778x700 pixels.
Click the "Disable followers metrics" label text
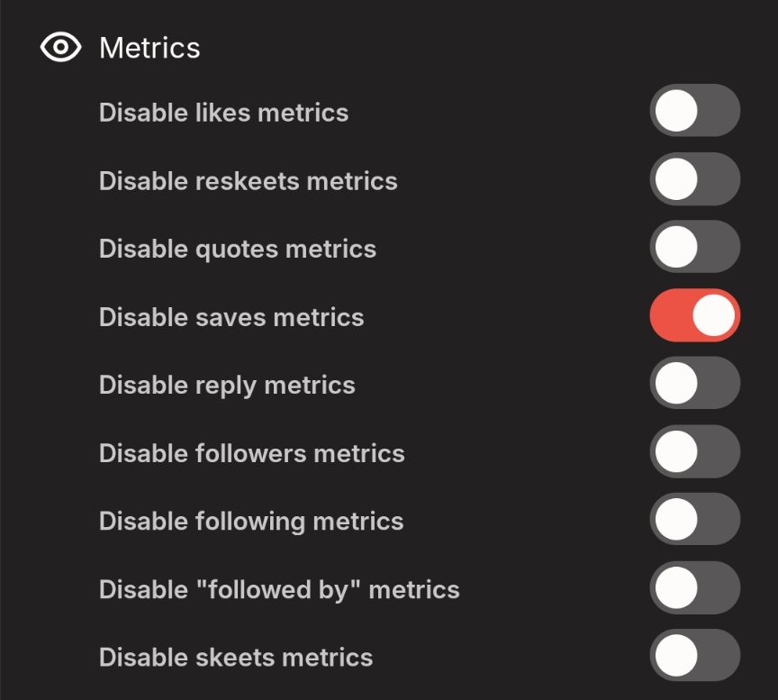coord(251,453)
